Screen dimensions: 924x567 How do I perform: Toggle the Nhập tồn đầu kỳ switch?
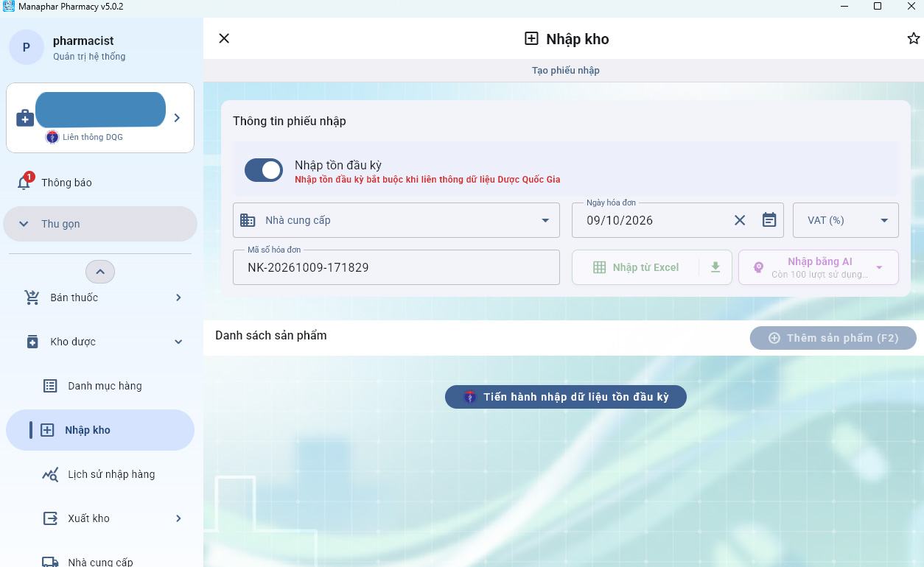click(264, 170)
